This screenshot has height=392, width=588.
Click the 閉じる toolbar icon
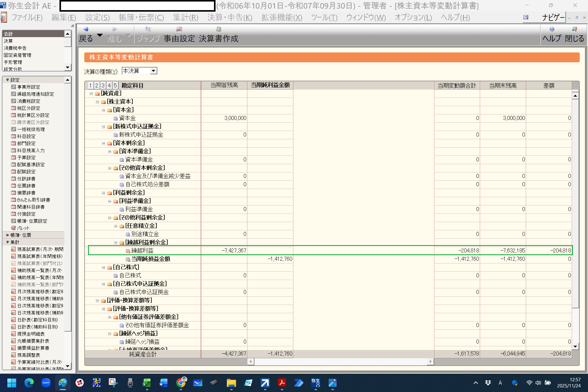pos(574,29)
